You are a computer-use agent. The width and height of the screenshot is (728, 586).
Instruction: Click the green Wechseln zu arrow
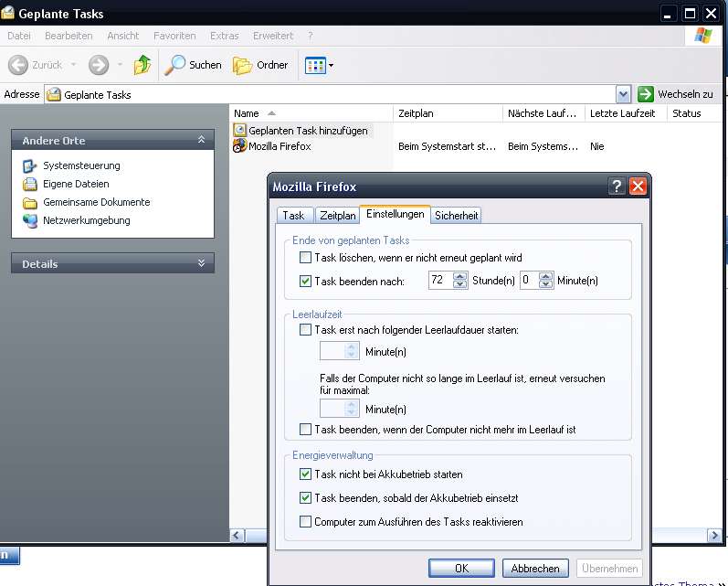[x=646, y=94]
